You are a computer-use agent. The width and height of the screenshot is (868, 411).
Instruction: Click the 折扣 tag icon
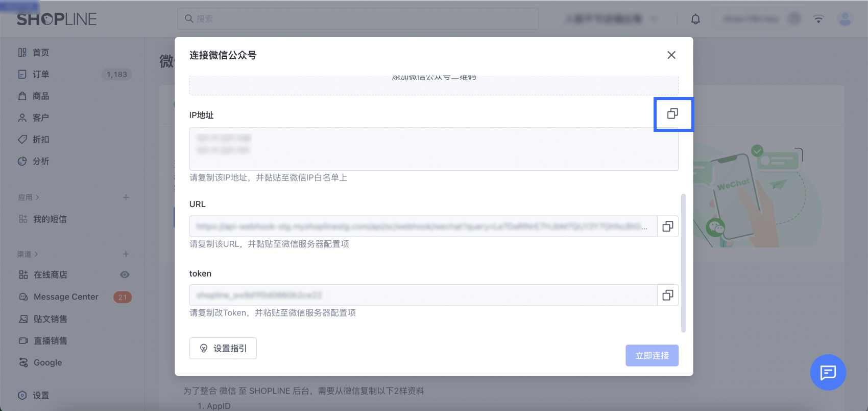[22, 140]
